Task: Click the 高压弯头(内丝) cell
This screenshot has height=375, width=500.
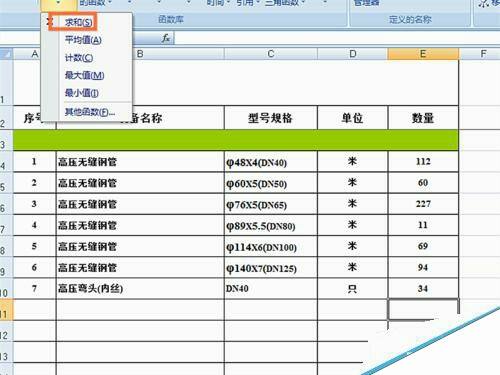Action: [140, 289]
